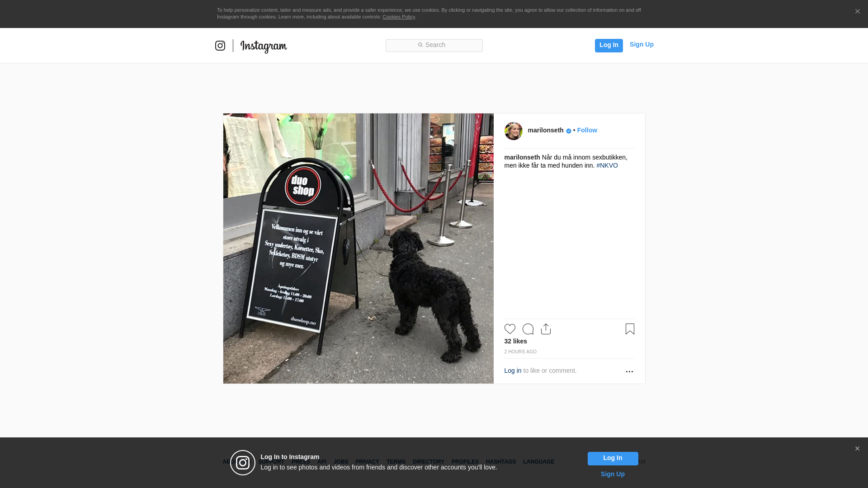Image resolution: width=868 pixels, height=488 pixels.
Task: Save the post with the bookmark icon
Action: point(630,329)
